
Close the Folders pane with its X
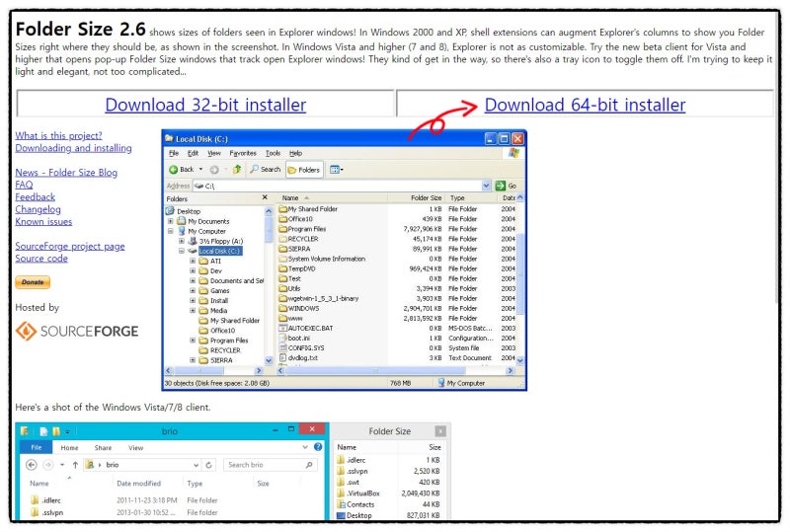(x=265, y=197)
